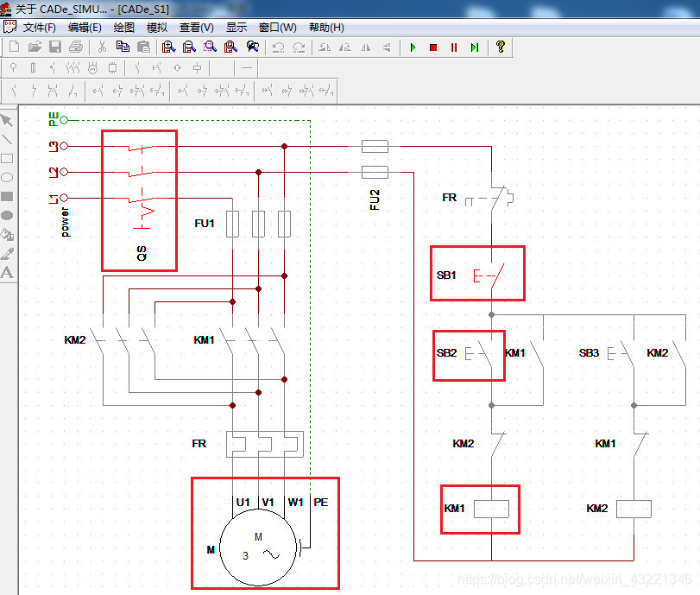Click the yellow question mark help icon
The width and height of the screenshot is (700, 595).
click(501, 47)
